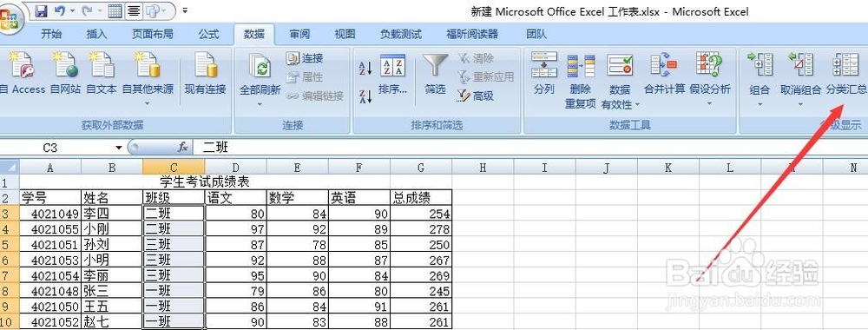868x330 pixels.
Task: Import data from web using 自网站
Action: (x=65, y=72)
